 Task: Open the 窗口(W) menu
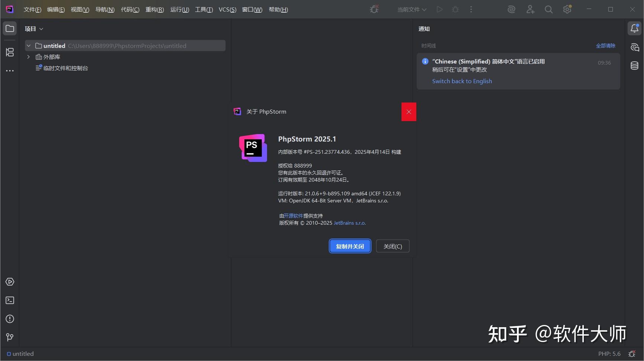(252, 9)
